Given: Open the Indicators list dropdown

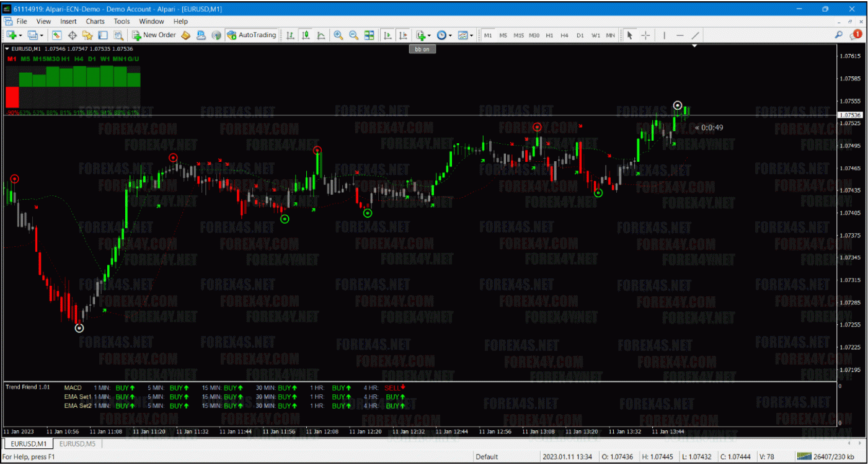Looking at the screenshot, I should click(430, 35).
